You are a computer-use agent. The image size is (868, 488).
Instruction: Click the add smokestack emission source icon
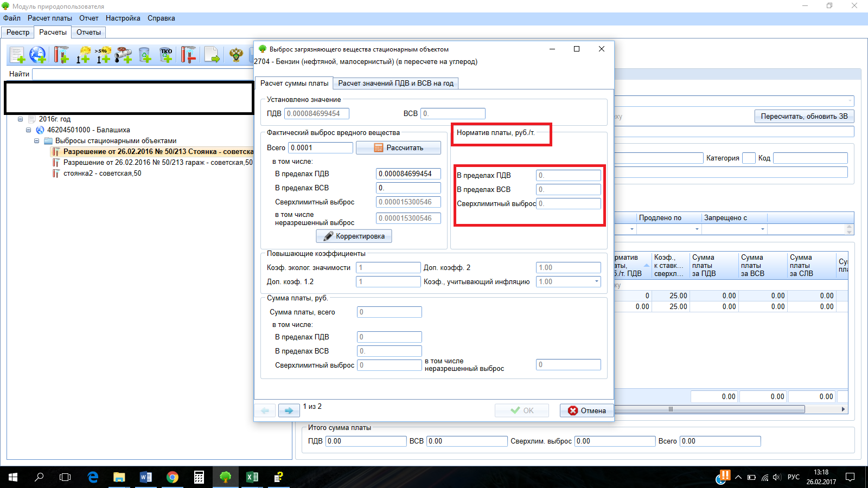pos(61,55)
